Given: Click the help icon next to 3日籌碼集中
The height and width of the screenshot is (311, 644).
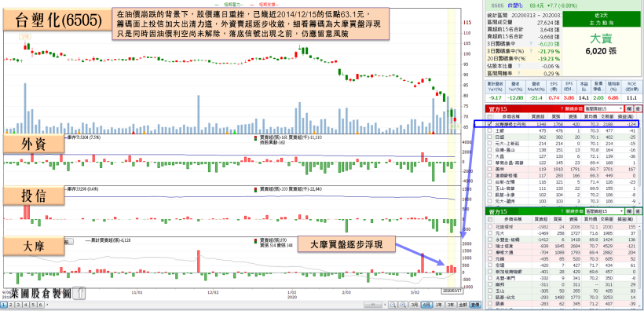Looking at the screenshot, I should (531, 43).
